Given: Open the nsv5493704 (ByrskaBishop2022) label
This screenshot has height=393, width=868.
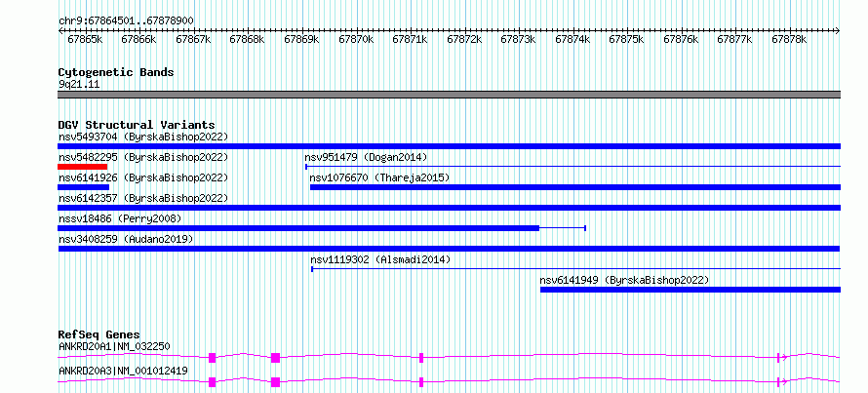Looking at the screenshot, I should (143, 137).
